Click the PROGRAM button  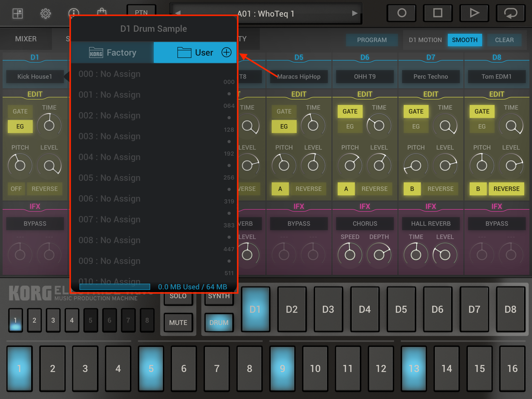tap(372, 40)
